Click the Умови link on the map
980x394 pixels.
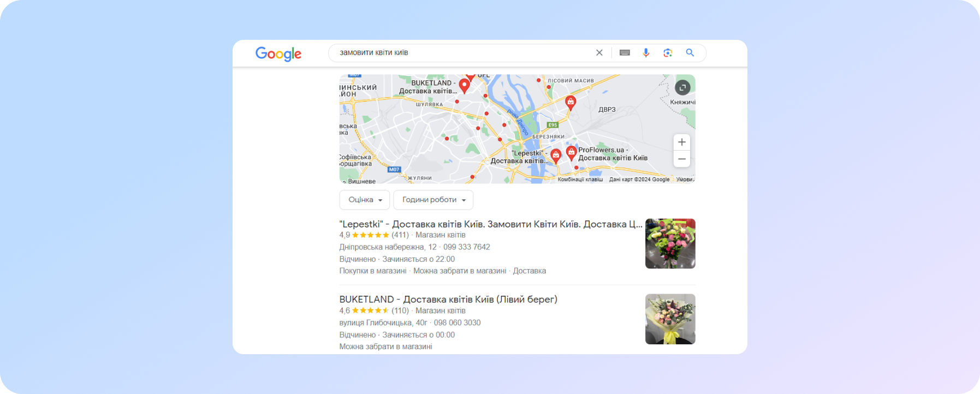click(685, 180)
